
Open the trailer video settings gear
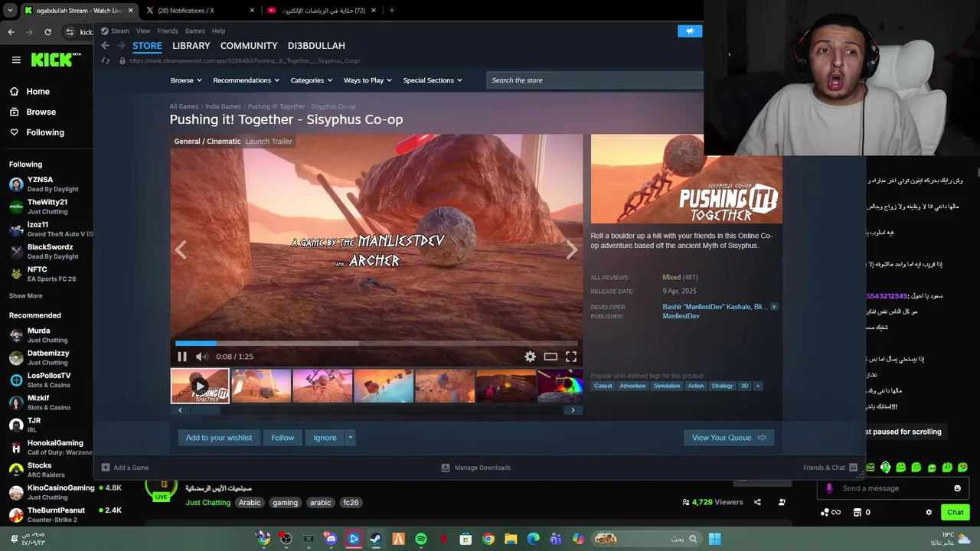[530, 357]
